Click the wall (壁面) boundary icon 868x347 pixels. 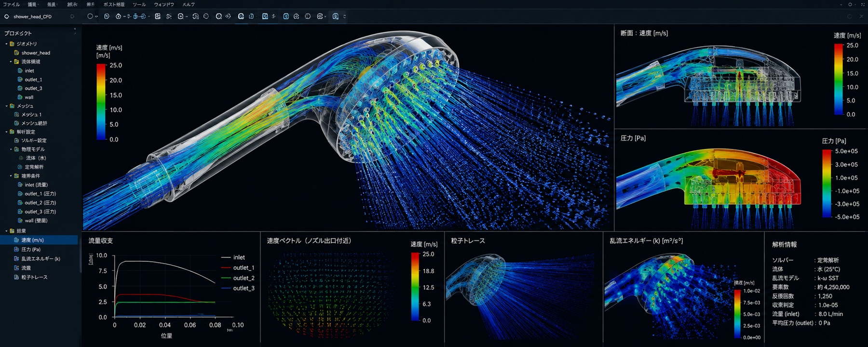[x=20, y=220]
